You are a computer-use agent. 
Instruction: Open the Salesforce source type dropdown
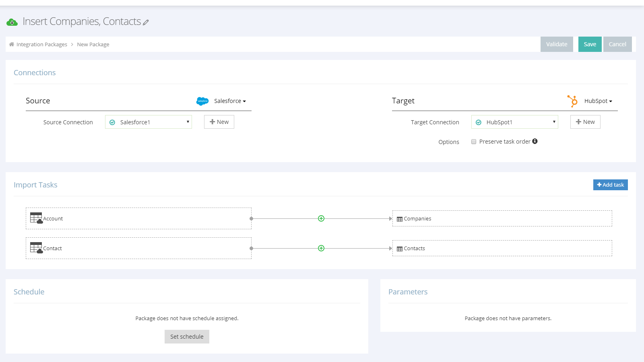click(229, 101)
